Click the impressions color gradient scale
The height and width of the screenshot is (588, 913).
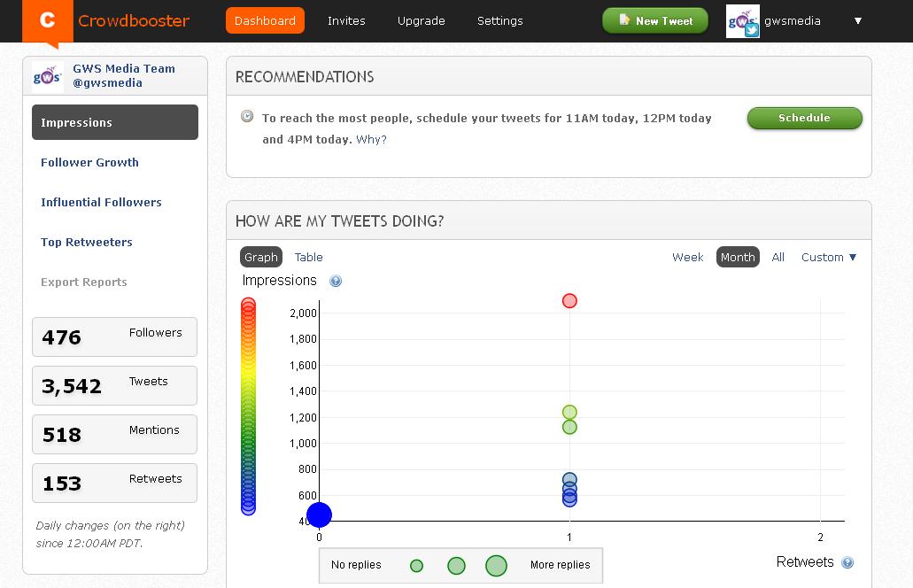tap(248, 406)
